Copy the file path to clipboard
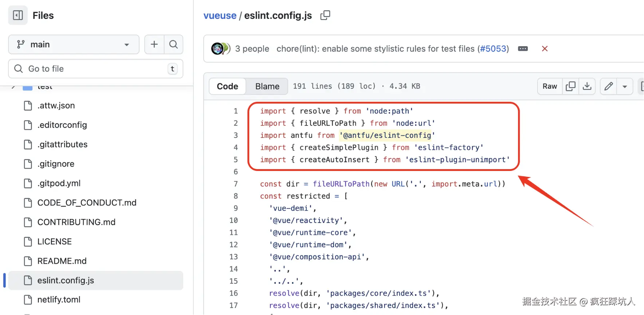The height and width of the screenshot is (315, 644). [x=325, y=15]
